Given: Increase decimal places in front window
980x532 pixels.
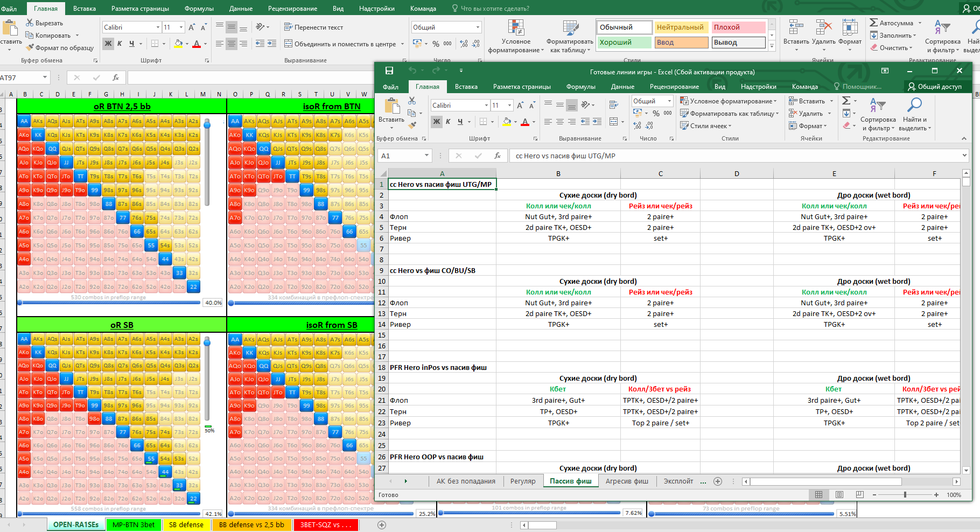Looking at the screenshot, I should 638,125.
